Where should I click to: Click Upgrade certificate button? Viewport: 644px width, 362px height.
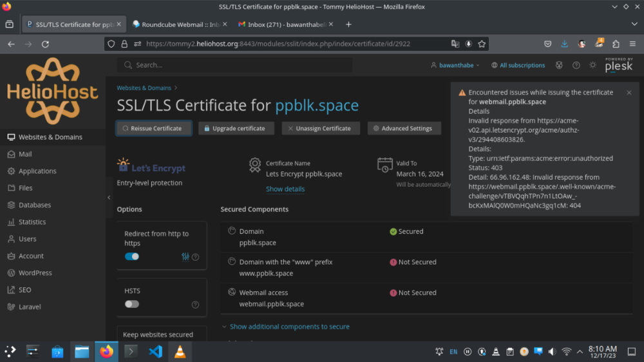(x=236, y=128)
